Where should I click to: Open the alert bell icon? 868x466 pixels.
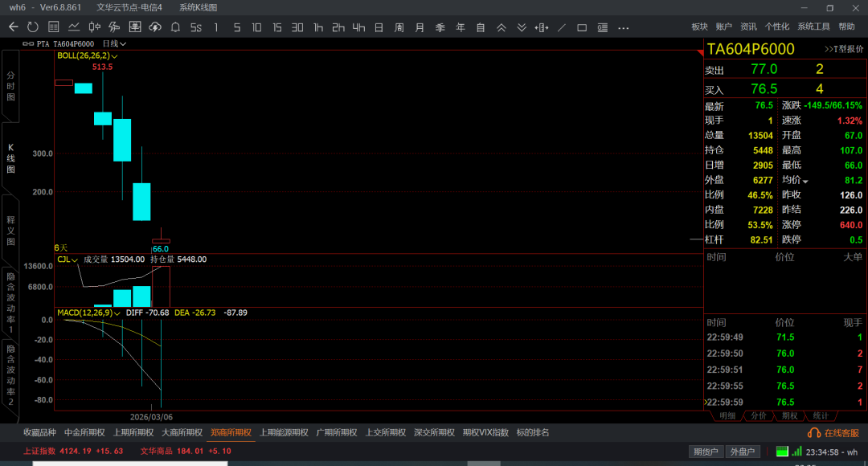tap(175, 27)
